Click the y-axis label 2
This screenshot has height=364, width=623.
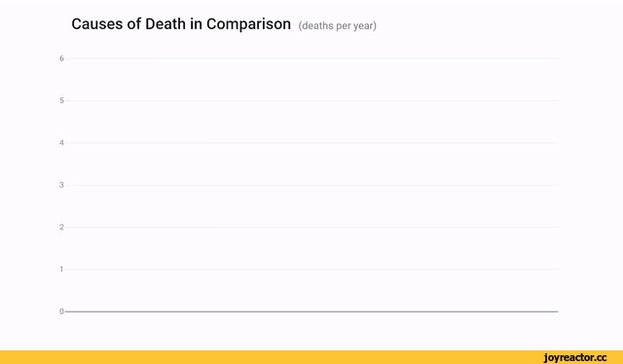point(61,227)
